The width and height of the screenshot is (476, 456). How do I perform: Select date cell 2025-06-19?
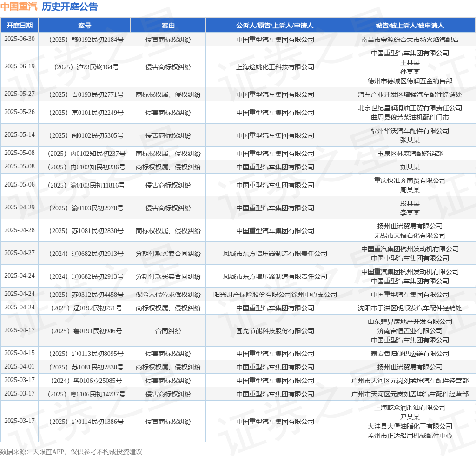pos(20,66)
